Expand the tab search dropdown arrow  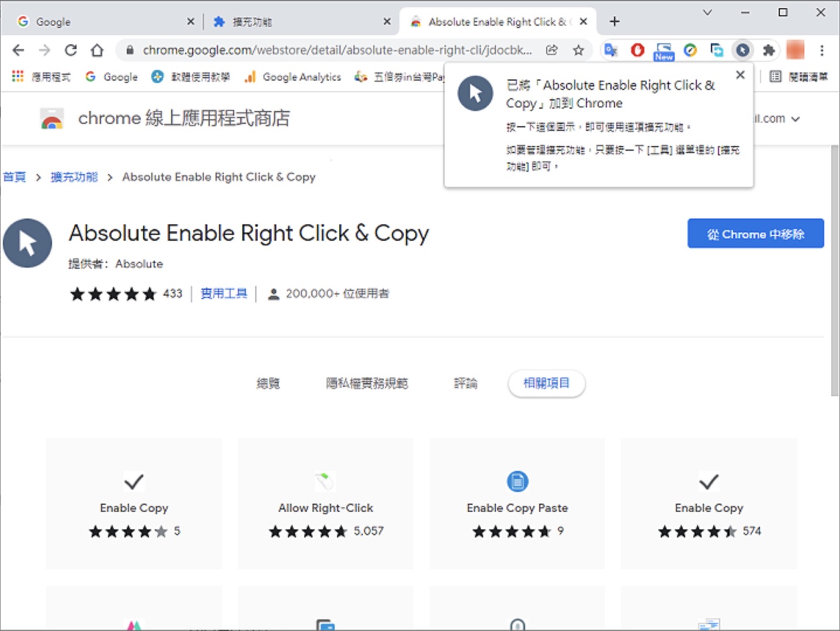(707, 12)
